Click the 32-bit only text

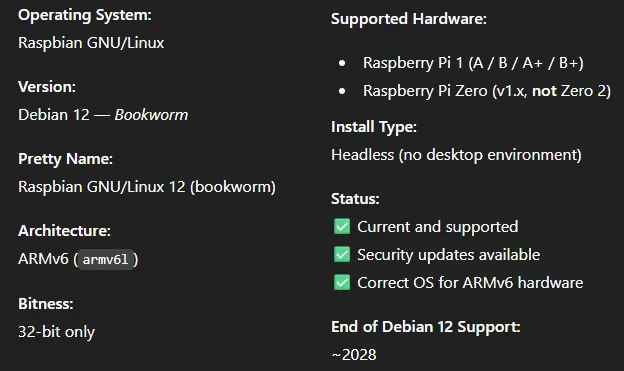pos(57,332)
